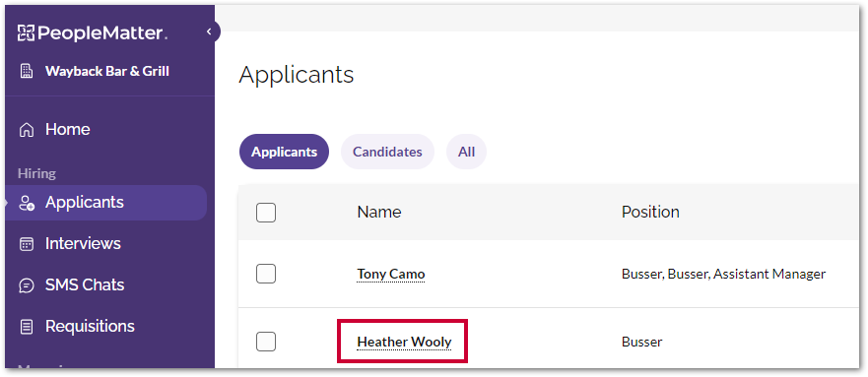Check the select-all checkbox in table header
This screenshot has height=377, width=868.
266,213
